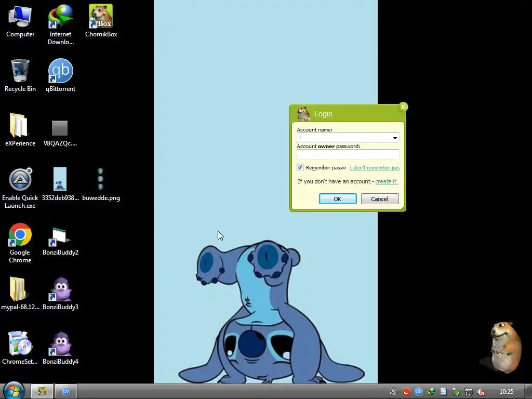
Task: Select the Internet Download Manager desktop shortcut
Action: pyautogui.click(x=60, y=24)
